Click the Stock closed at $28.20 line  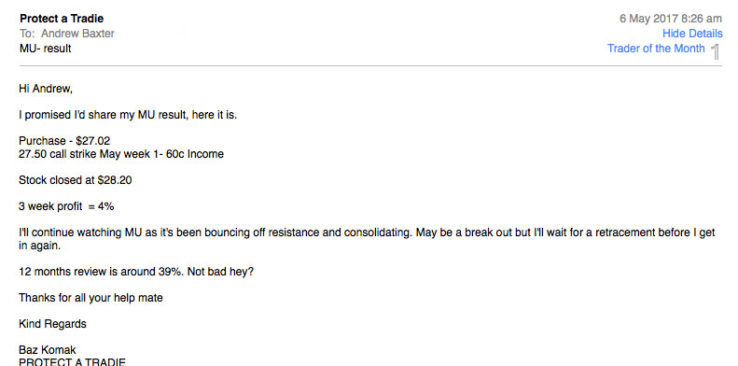(x=75, y=180)
